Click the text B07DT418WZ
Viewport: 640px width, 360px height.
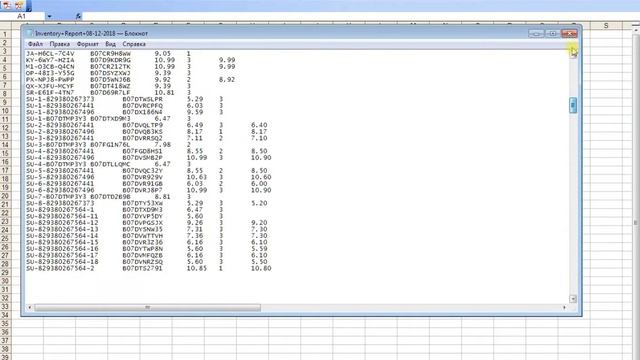111,86
